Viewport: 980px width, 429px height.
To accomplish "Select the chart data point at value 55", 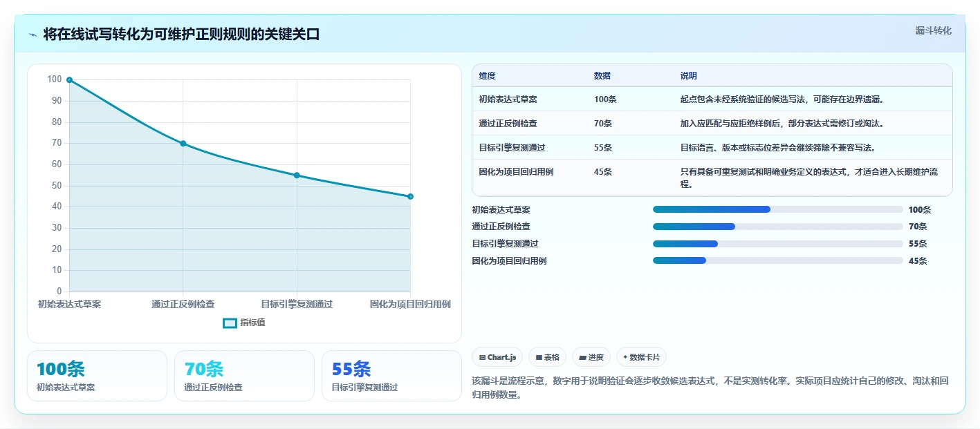I will 297,175.
